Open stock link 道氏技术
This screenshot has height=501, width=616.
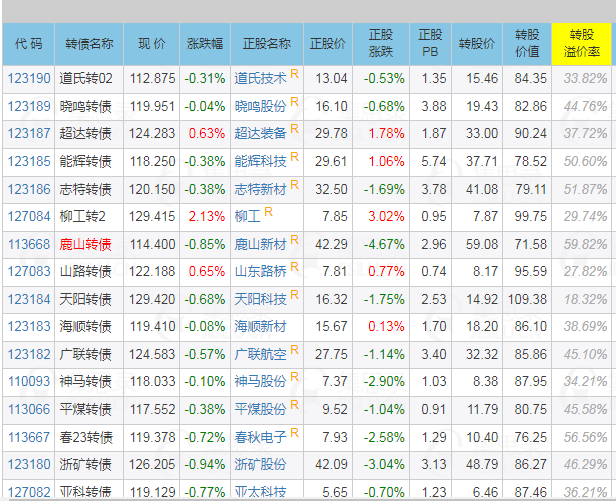point(260,79)
